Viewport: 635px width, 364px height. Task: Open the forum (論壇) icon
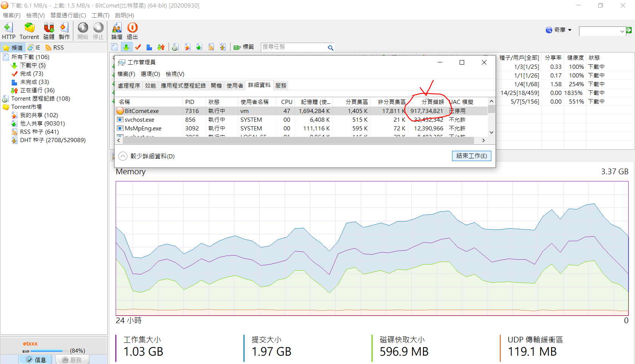pyautogui.click(x=117, y=31)
